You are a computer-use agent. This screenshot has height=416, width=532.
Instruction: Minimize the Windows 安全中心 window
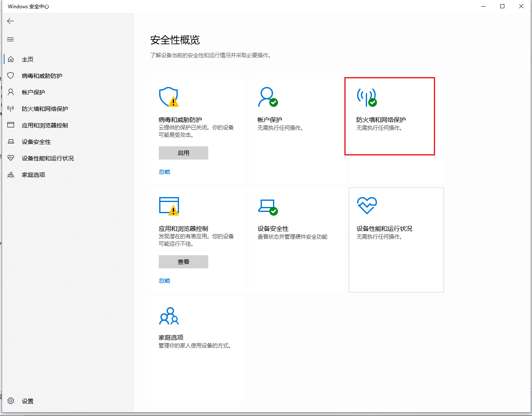click(x=483, y=6)
